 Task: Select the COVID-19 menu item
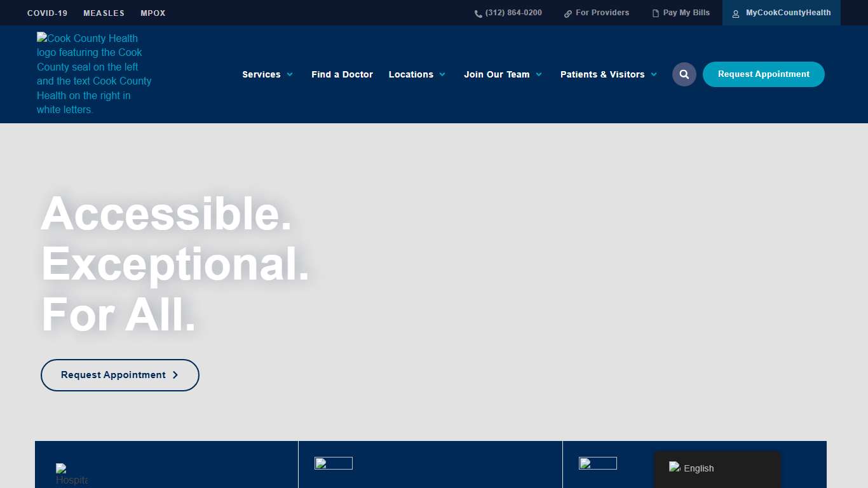[47, 13]
